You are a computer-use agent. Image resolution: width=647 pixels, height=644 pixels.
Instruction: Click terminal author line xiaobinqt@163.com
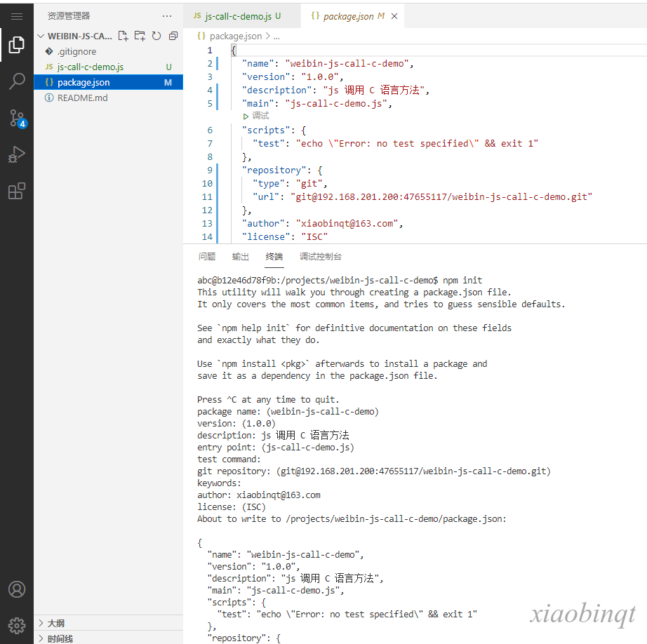[x=259, y=495]
